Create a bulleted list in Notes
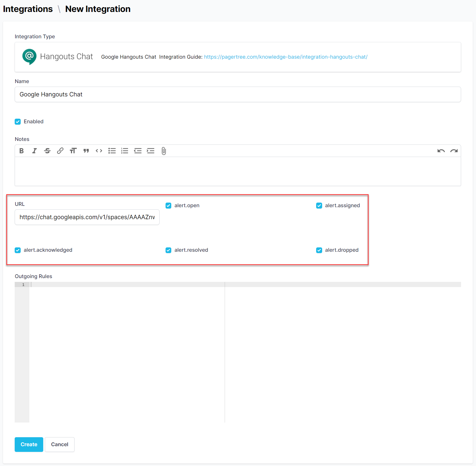 pos(112,151)
